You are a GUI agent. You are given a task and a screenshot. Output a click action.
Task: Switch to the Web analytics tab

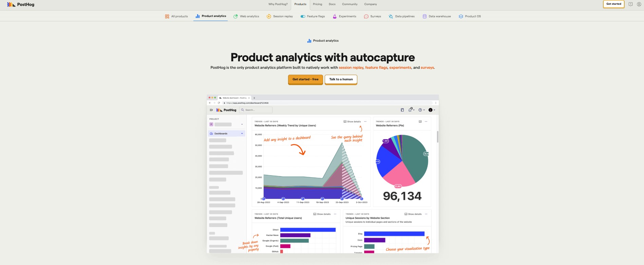click(246, 16)
